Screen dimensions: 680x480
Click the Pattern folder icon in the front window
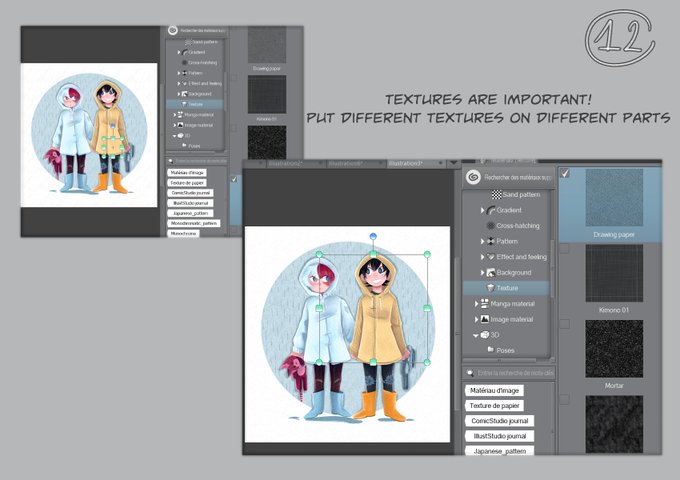(x=490, y=241)
